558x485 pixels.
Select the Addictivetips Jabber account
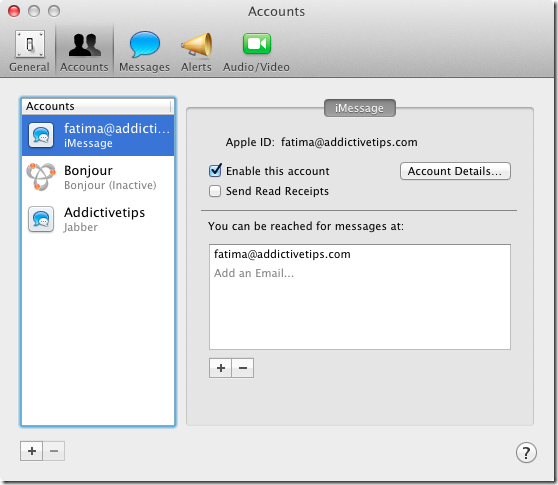click(98, 219)
